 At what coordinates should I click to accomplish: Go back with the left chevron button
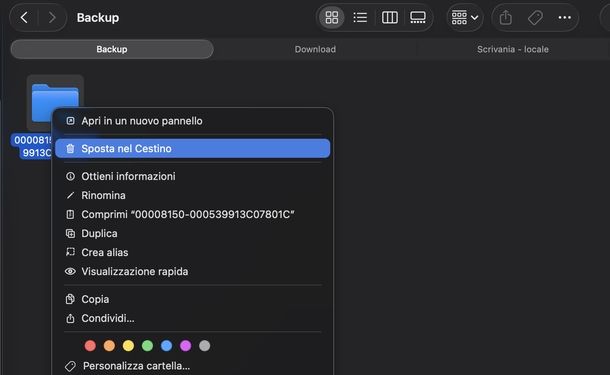tap(24, 18)
